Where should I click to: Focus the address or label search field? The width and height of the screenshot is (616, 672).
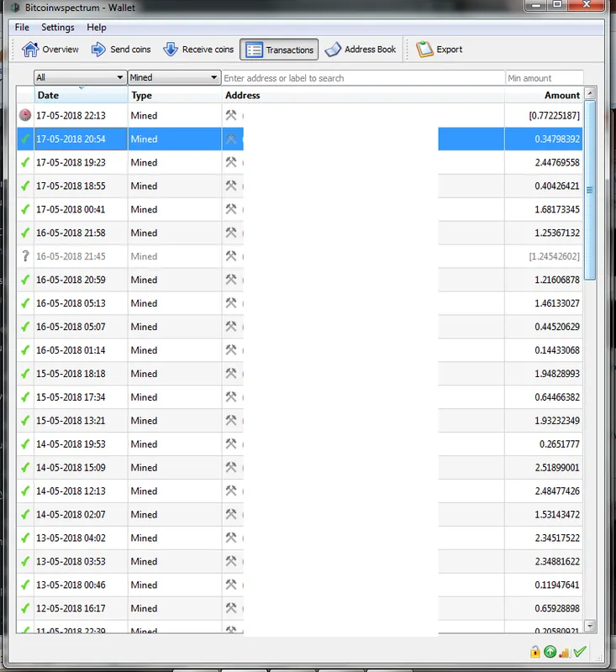(363, 78)
